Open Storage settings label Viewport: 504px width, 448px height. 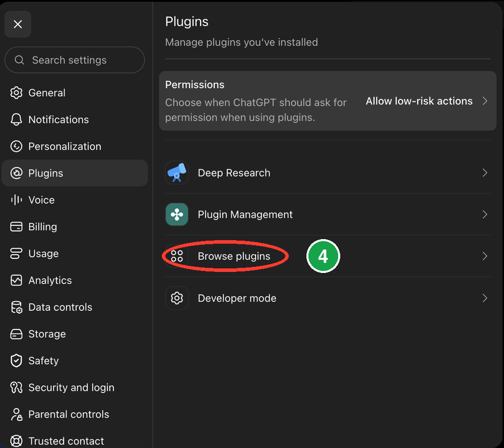pos(47,334)
